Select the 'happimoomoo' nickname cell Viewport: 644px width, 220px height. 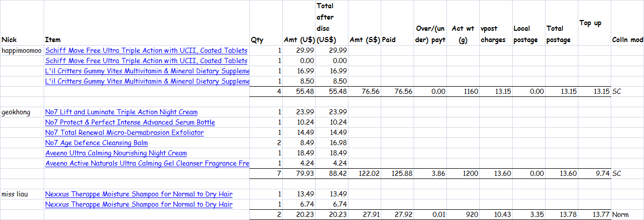[x=22, y=51]
